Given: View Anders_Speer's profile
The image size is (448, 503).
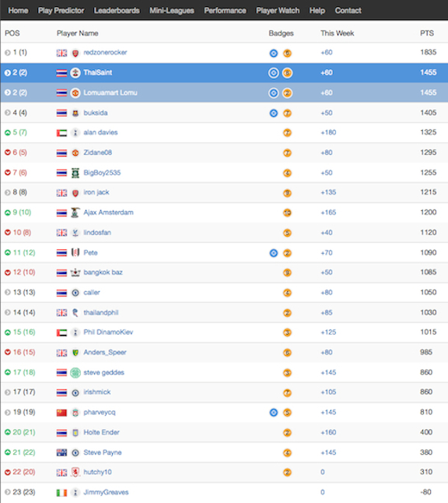Looking at the screenshot, I should coord(105,352).
